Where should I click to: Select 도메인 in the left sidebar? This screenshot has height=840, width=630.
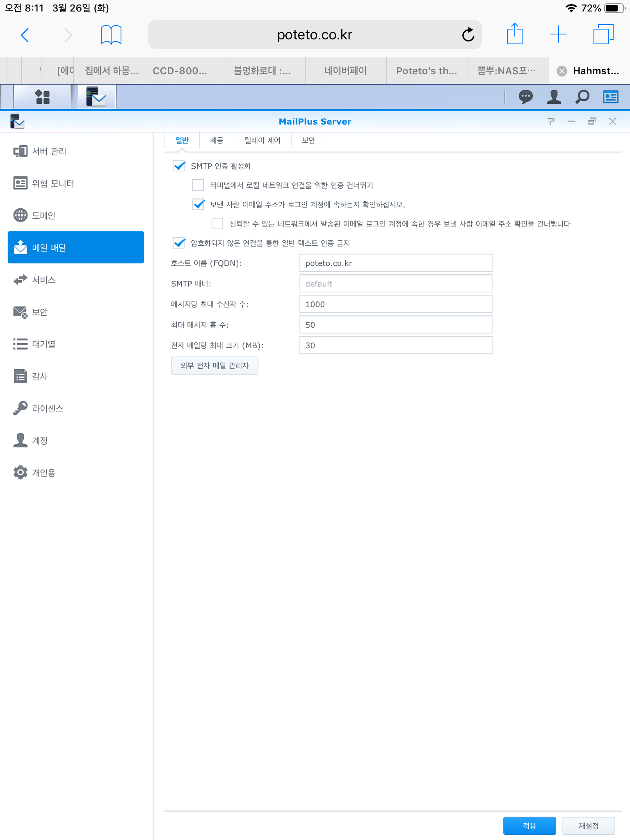[x=43, y=215]
